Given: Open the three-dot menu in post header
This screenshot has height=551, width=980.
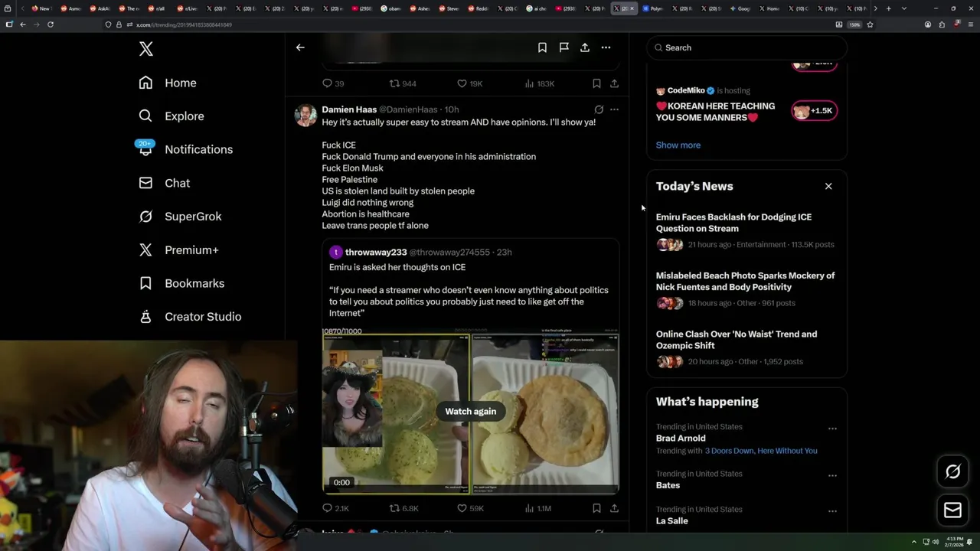Looking at the screenshot, I should (x=606, y=47).
